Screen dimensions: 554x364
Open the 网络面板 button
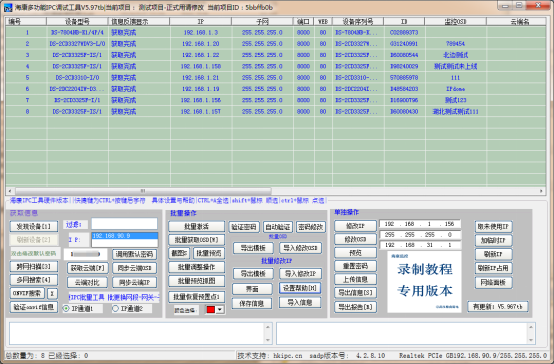(494, 282)
